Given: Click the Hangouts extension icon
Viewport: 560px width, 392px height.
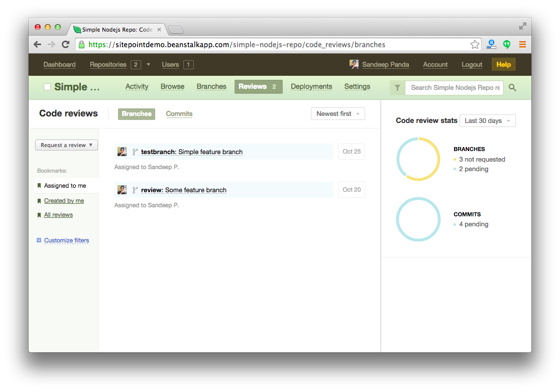Looking at the screenshot, I should coord(507,45).
